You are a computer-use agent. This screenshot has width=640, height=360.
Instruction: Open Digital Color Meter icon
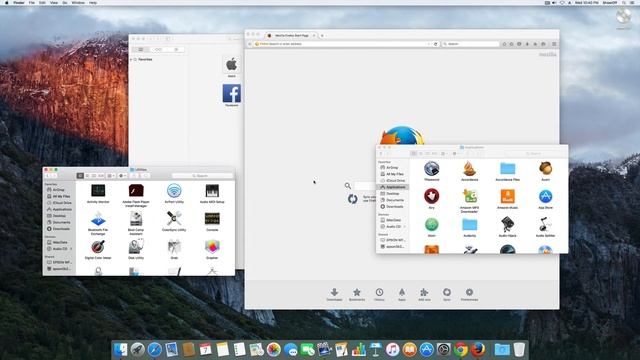[98, 247]
